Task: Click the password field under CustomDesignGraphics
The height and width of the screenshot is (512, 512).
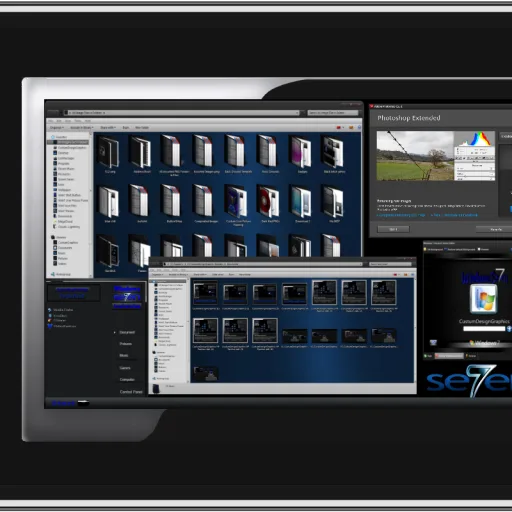Action: tap(484, 329)
